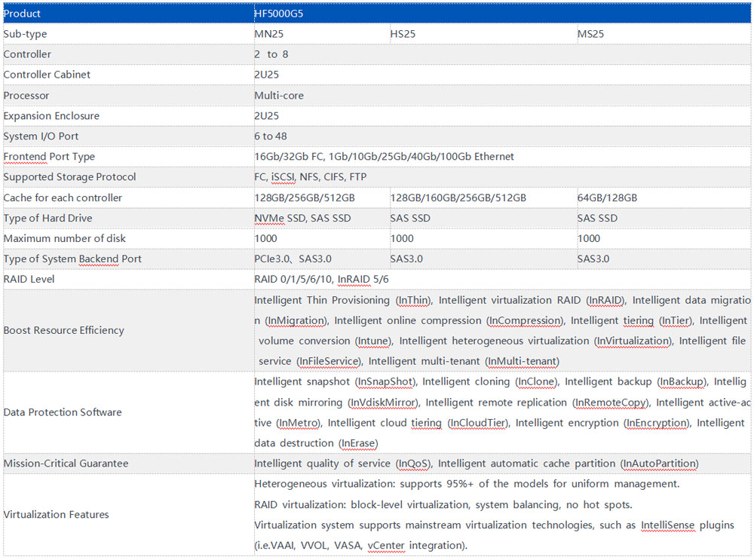Click the '1000' disk value under MS25 column

click(589, 238)
